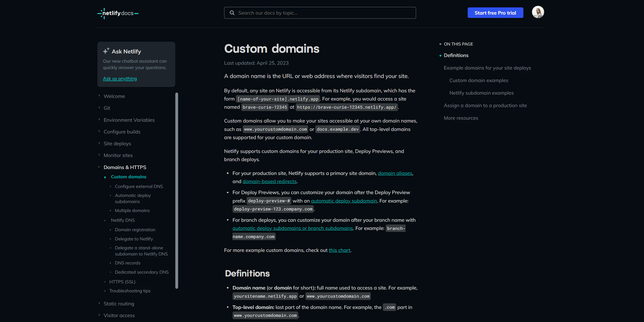Select Domains & HTTPS heading
Image resolution: width=644 pixels, height=322 pixels.
[125, 167]
